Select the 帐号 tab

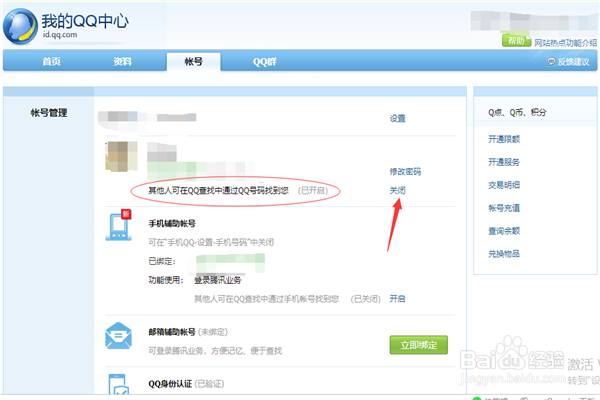pos(194,62)
